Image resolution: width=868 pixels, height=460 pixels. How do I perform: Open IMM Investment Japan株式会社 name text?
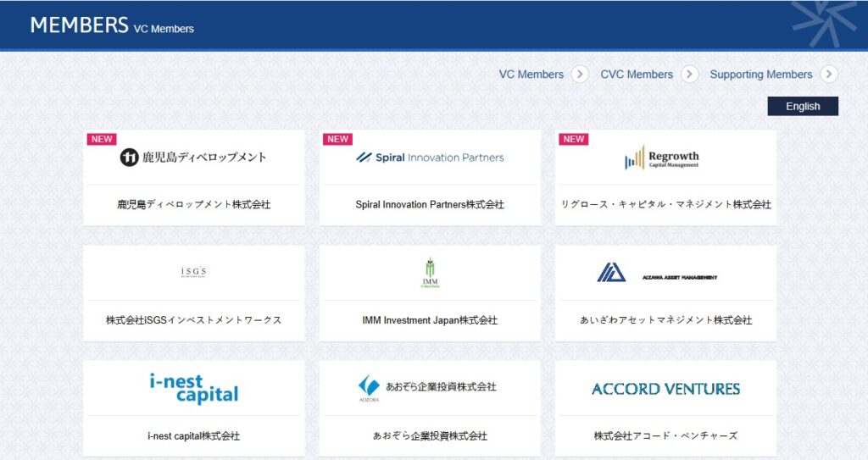coord(430,320)
